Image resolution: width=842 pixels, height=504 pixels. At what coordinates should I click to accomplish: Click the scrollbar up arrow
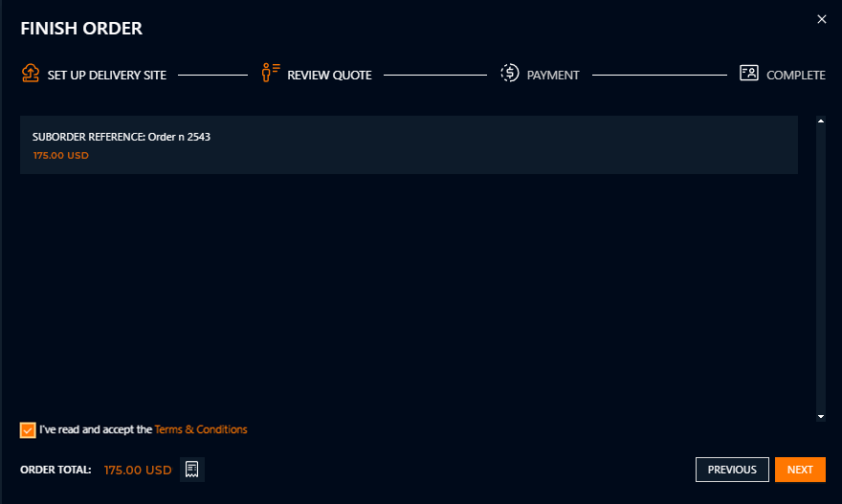click(x=821, y=121)
